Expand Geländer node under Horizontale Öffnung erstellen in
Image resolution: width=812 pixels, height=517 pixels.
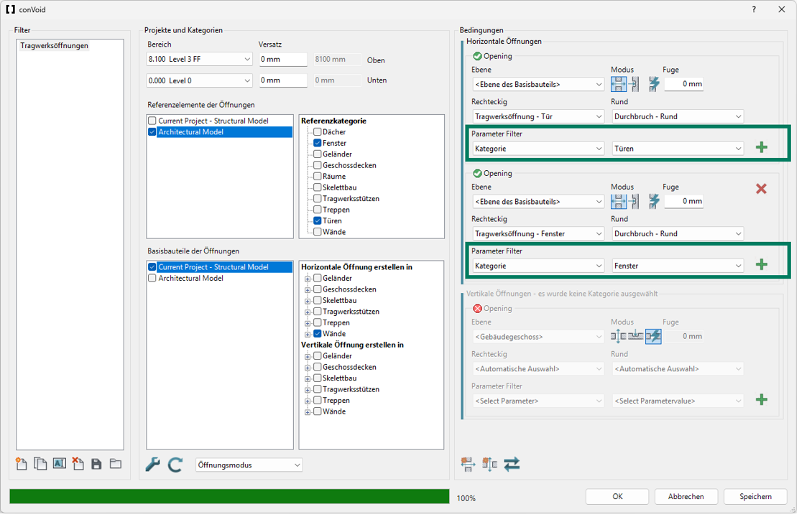[x=308, y=279]
